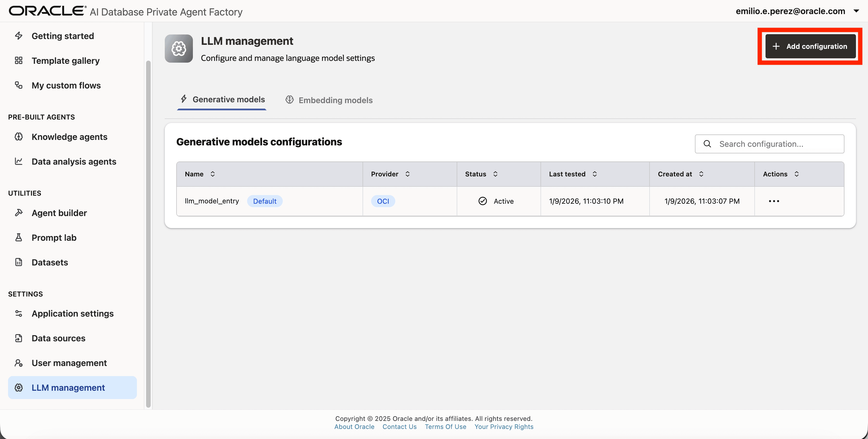Viewport: 868px width, 439px height.
Task: Open the Prompt lab flask icon
Action: pyautogui.click(x=19, y=237)
